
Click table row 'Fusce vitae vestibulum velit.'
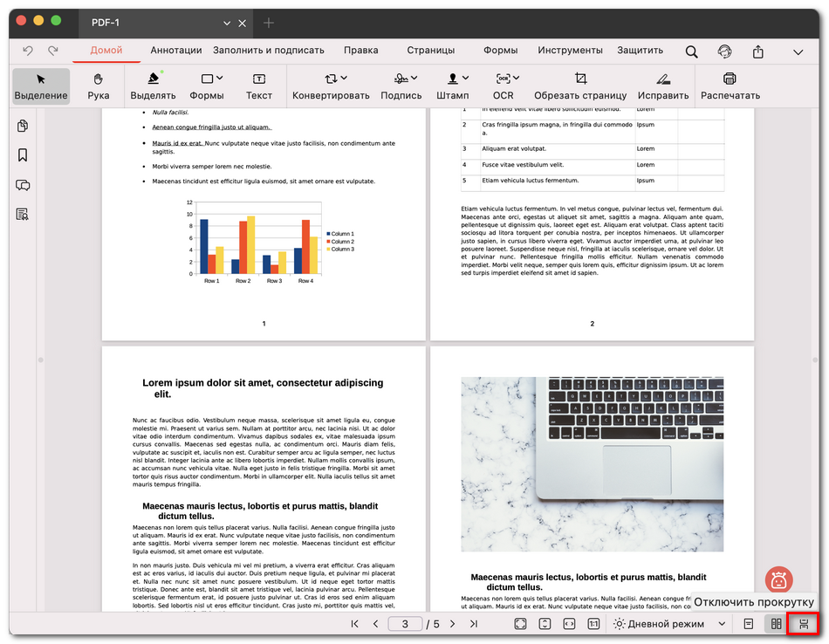593,165
